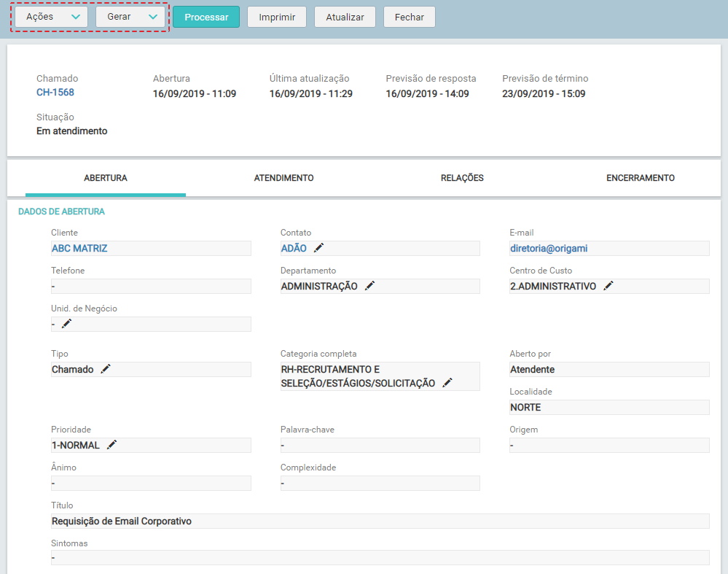
Task: Click the status text Em atendimento
Action: coord(72,131)
